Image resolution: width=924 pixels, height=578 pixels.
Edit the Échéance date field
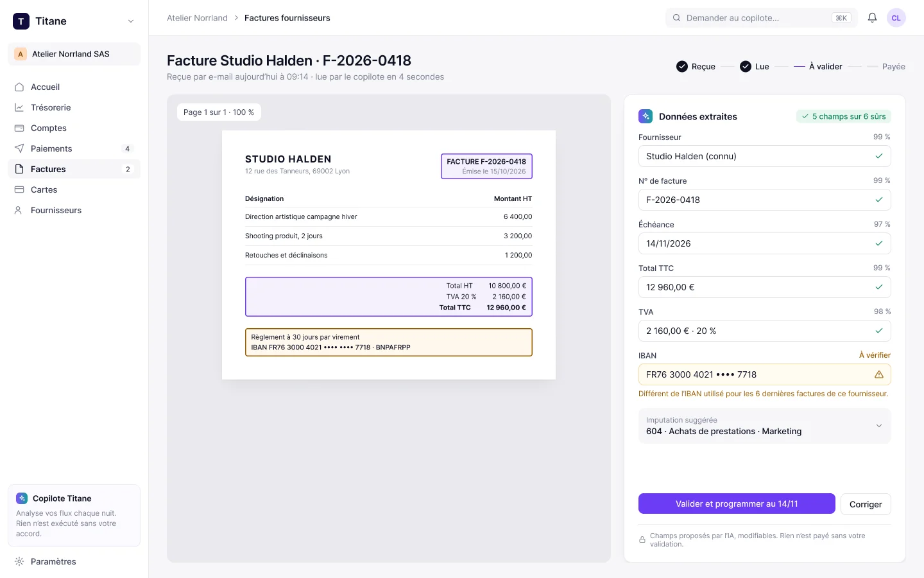[764, 243]
